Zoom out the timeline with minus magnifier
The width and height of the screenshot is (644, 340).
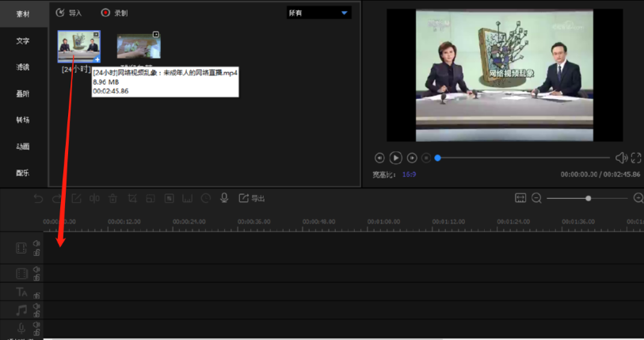(536, 198)
